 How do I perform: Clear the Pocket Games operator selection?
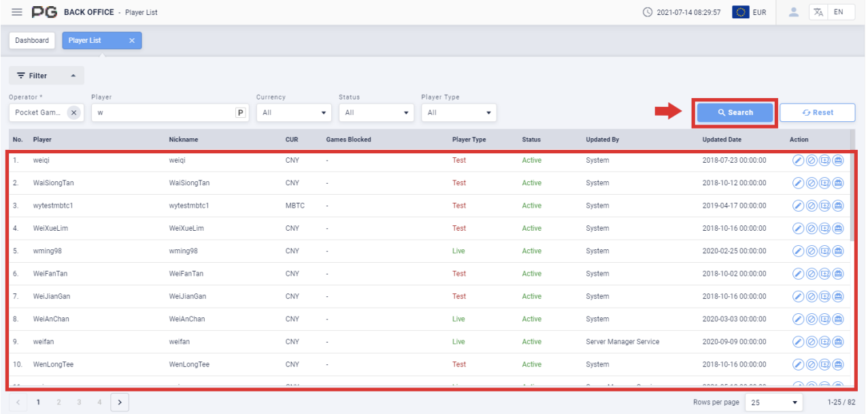point(73,113)
